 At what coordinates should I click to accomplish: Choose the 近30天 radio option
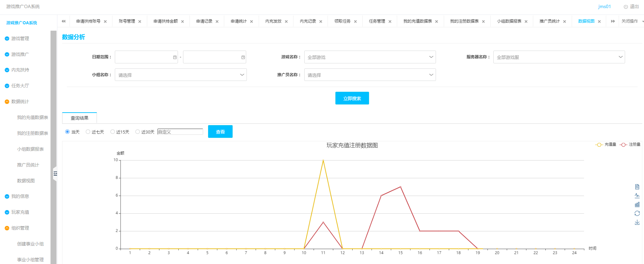tap(138, 132)
